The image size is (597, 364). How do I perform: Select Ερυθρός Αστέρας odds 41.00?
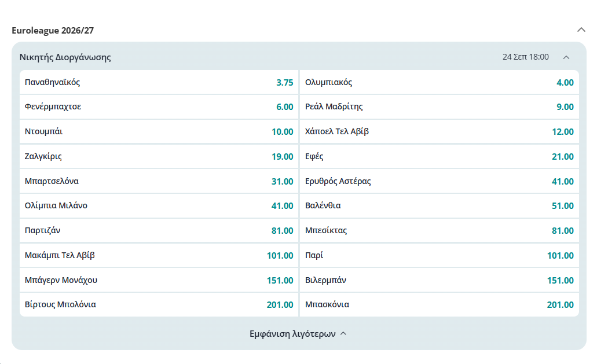tap(439, 181)
